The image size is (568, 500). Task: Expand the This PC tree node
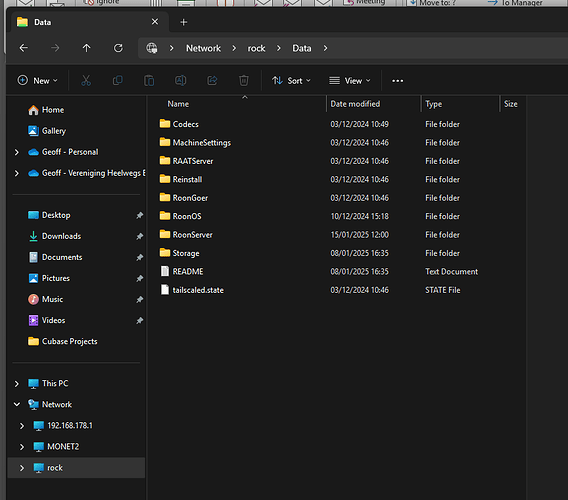click(x=17, y=383)
